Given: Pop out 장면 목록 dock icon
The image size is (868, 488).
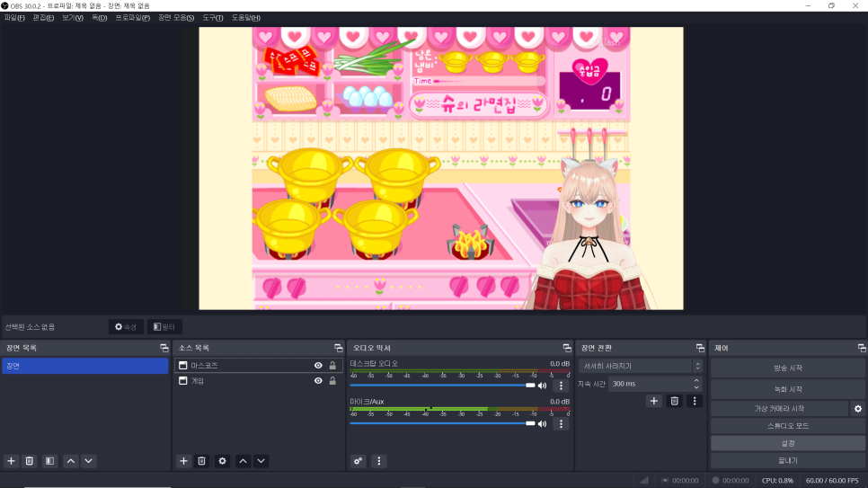Looking at the screenshot, I should [x=164, y=348].
